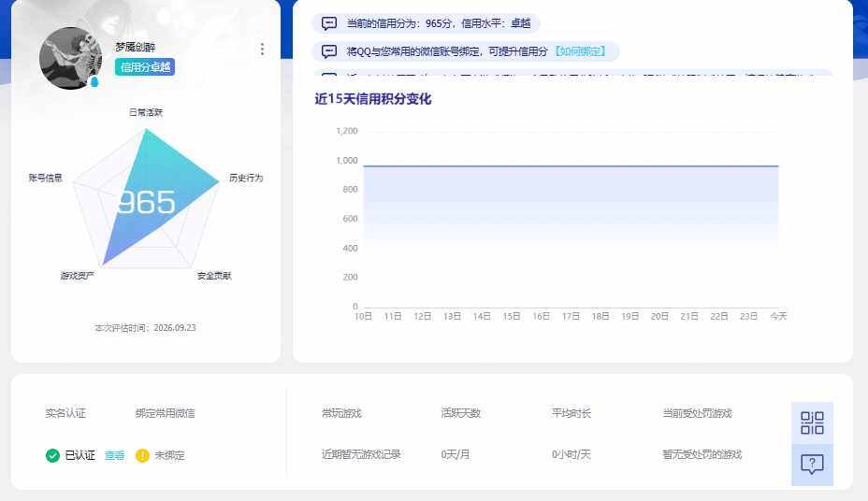This screenshot has height=501, width=868.
Task: Click the 实名认证 column label
Action: click(x=65, y=413)
